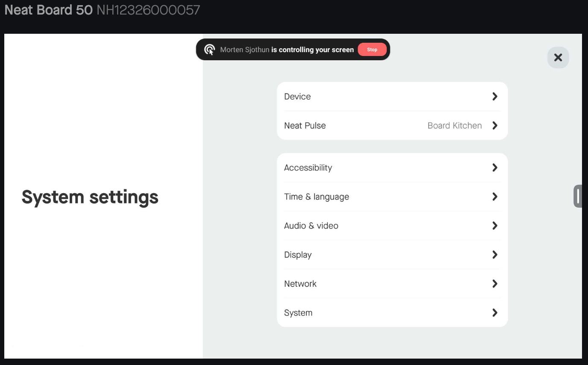This screenshot has width=588, height=365.
Task: Open Audio & video settings
Action: tap(311, 226)
